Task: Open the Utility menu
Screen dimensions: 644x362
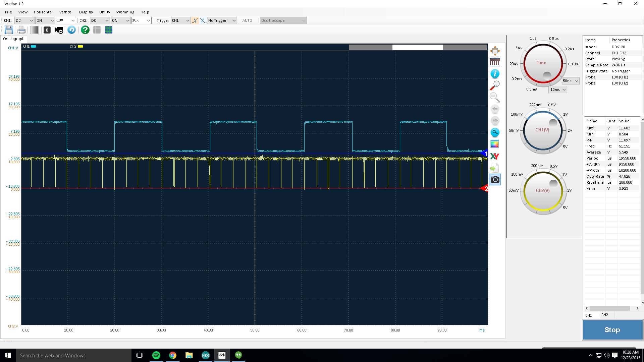Action: pyautogui.click(x=105, y=12)
